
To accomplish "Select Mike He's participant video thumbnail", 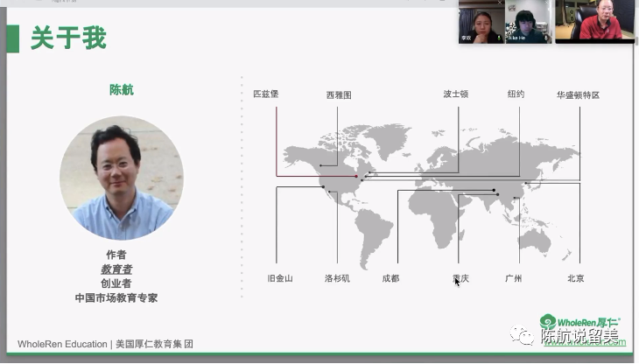I will [529, 22].
